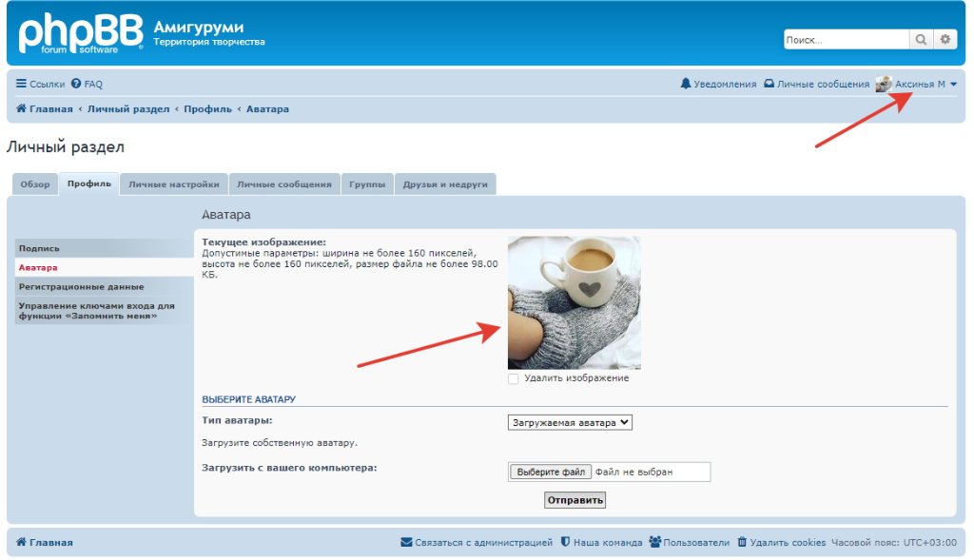Expand the avatar type dropdown
This screenshot has width=974, height=560.
pos(571,423)
